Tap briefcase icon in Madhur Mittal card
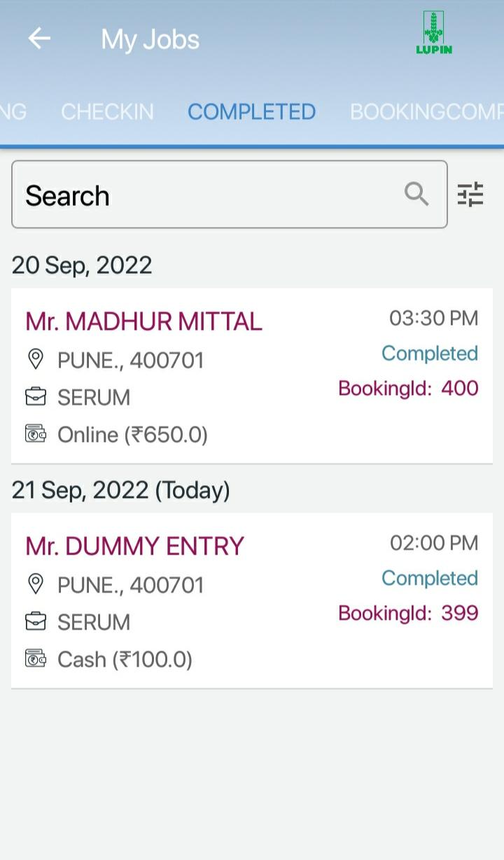 [x=35, y=396]
